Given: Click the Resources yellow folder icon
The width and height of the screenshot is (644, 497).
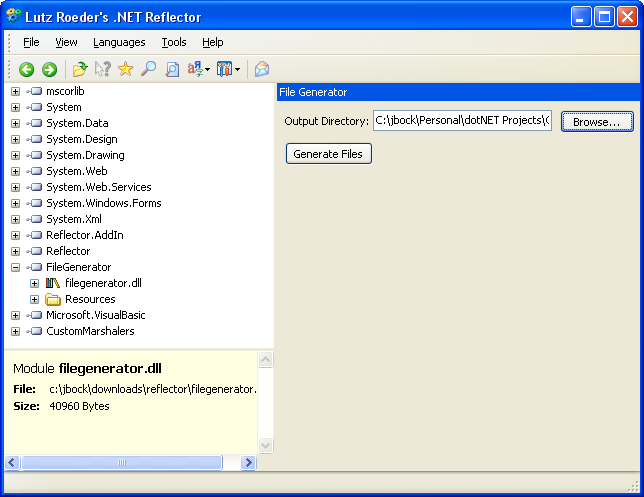Looking at the screenshot, I should [53, 299].
